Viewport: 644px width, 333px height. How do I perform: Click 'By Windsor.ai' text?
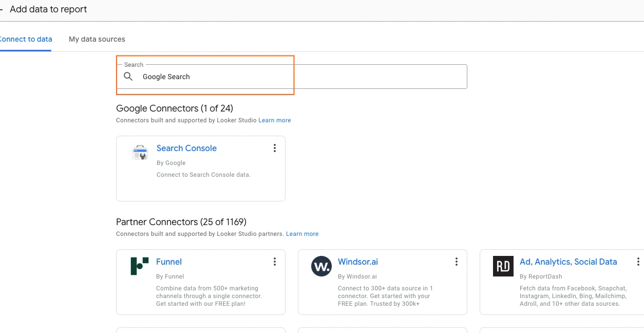[357, 276]
